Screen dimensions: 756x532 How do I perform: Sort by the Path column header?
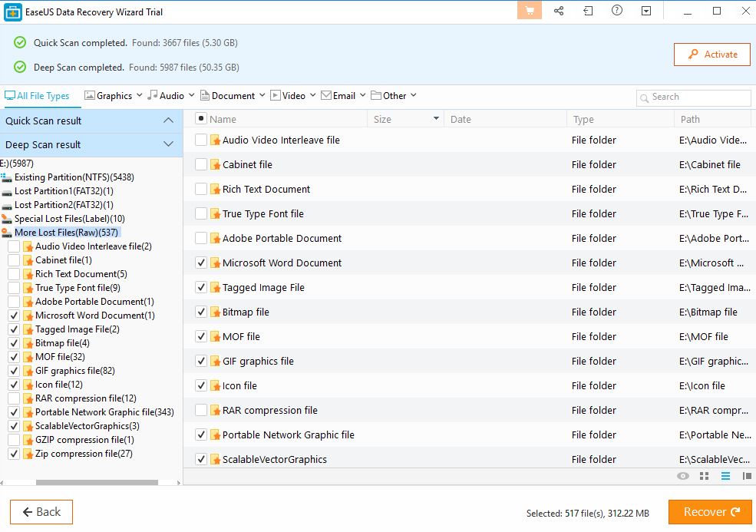point(690,119)
